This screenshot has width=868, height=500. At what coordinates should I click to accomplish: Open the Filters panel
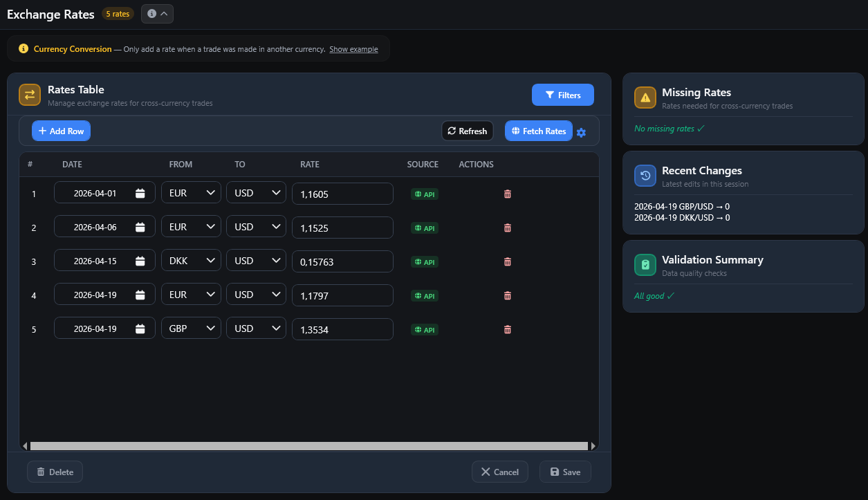[x=563, y=95]
